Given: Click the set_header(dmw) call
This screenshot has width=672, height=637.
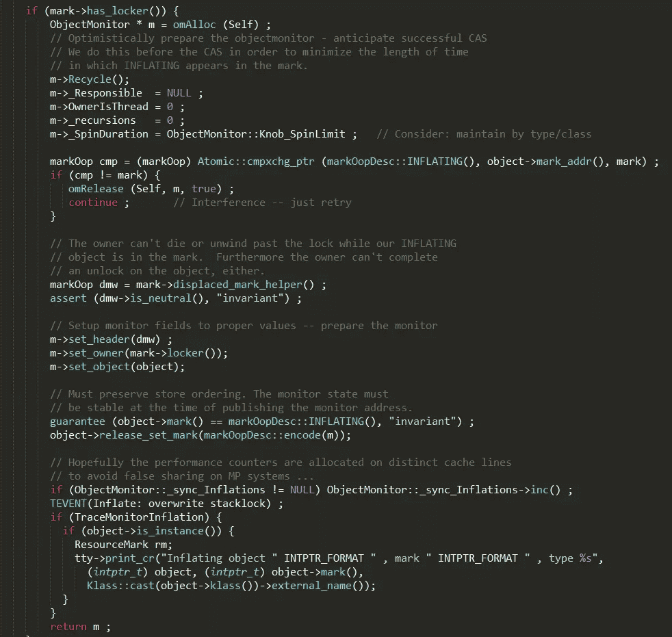Looking at the screenshot, I should pyautogui.click(x=114, y=339).
